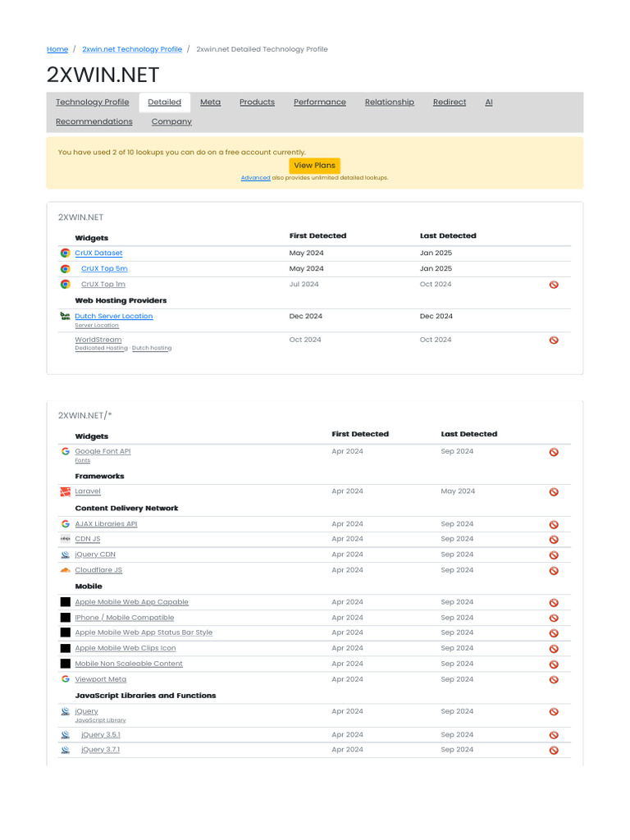Screen dimensions: 630x840
Task: Open the Apple Mobile Web App Status Bar Style link
Action: pos(144,632)
